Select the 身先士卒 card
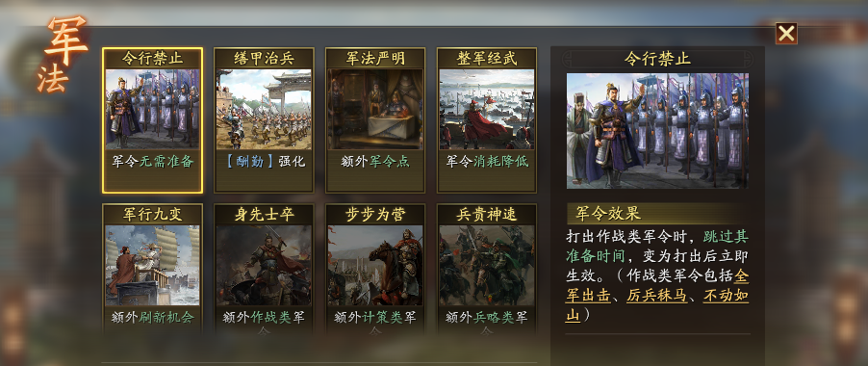This screenshot has width=868, height=366. tap(264, 269)
